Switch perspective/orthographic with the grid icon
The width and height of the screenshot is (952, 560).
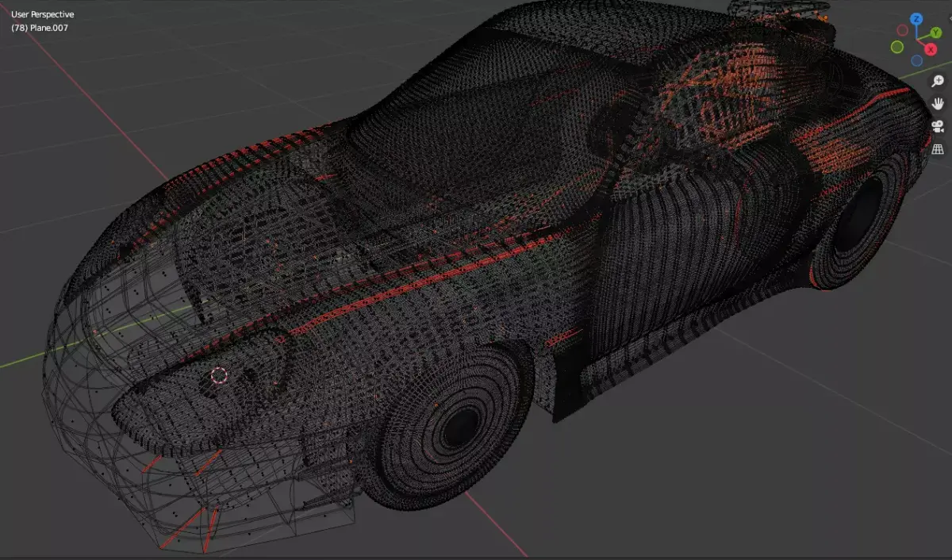tap(938, 148)
